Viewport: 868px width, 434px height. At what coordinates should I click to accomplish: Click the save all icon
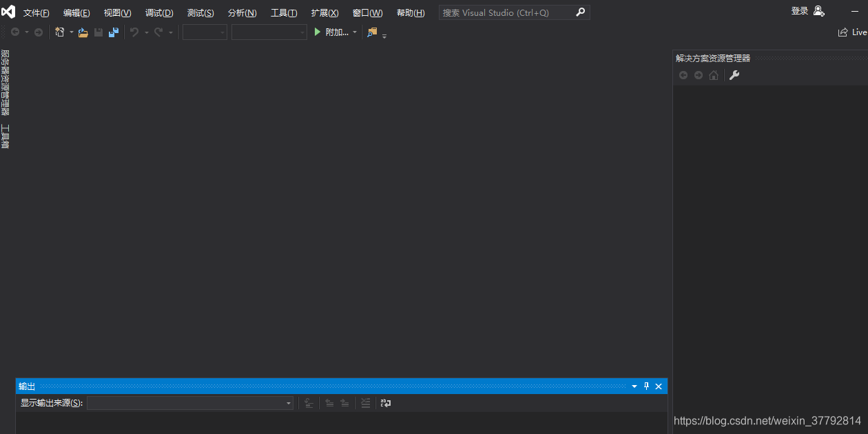pyautogui.click(x=114, y=32)
